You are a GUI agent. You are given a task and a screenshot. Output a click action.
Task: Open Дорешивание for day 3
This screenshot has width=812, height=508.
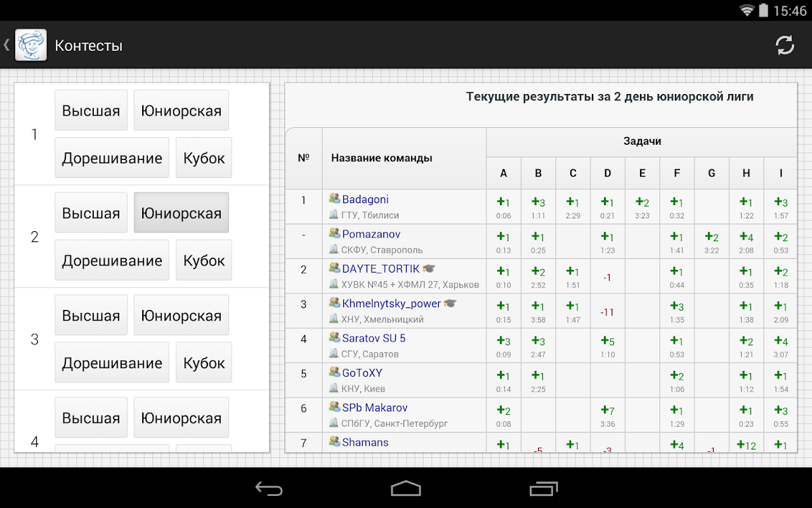pyautogui.click(x=112, y=363)
